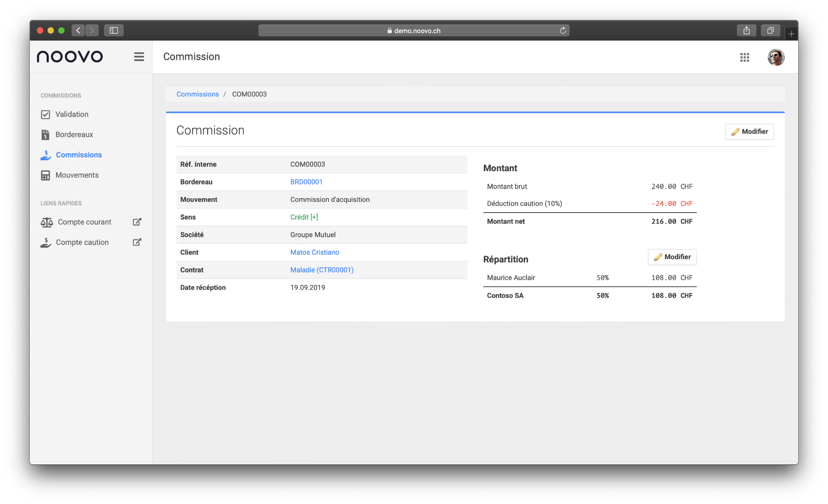Open client Matos Cristiano link
Viewport: 828px width, 504px height.
pos(314,252)
